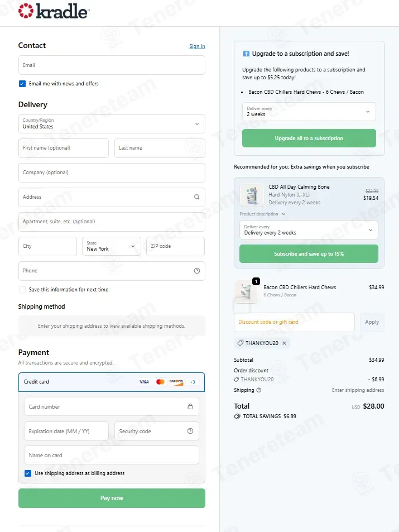The image size is (399, 532).
Task: Focus the Phone field
Action: 112,271
